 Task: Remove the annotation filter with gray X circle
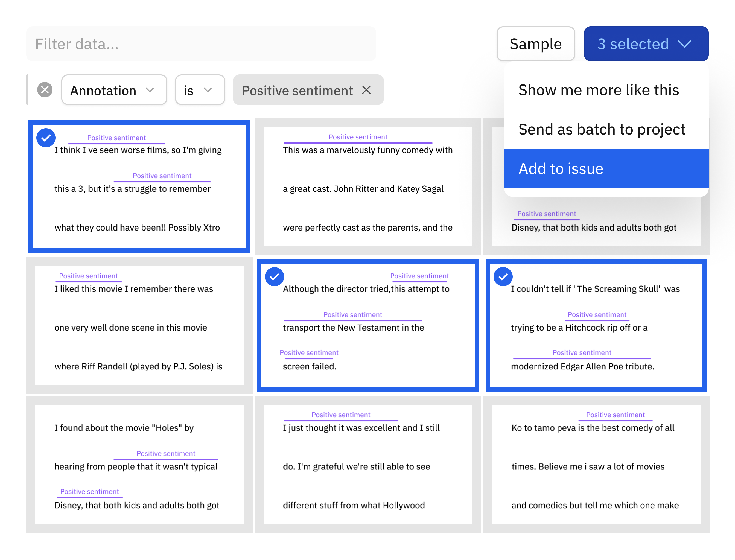click(x=45, y=90)
